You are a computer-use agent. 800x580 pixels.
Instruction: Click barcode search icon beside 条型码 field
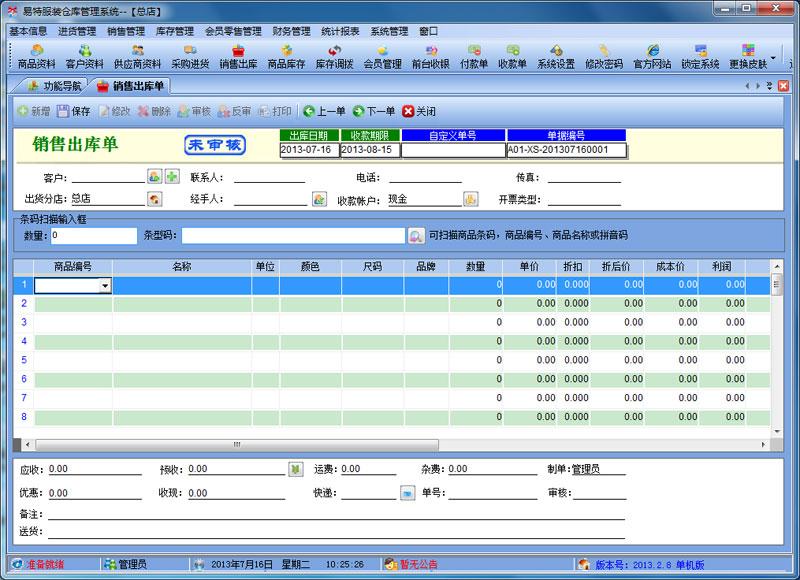[416, 236]
